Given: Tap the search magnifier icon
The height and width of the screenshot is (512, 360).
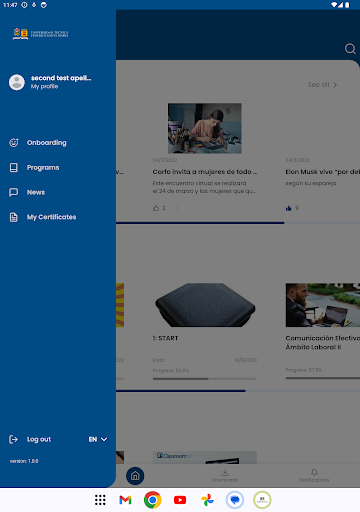Looking at the screenshot, I should point(350,49).
